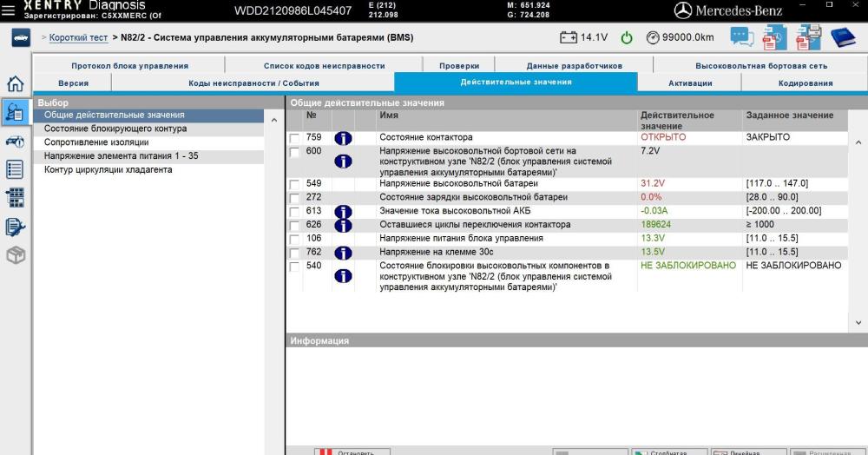
Task: Open the blue help book icon
Action: click(x=843, y=37)
